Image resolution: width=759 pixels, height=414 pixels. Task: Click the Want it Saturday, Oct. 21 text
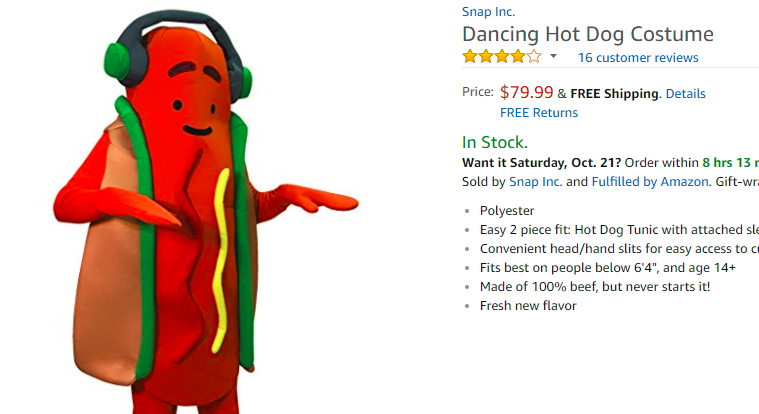(542, 162)
